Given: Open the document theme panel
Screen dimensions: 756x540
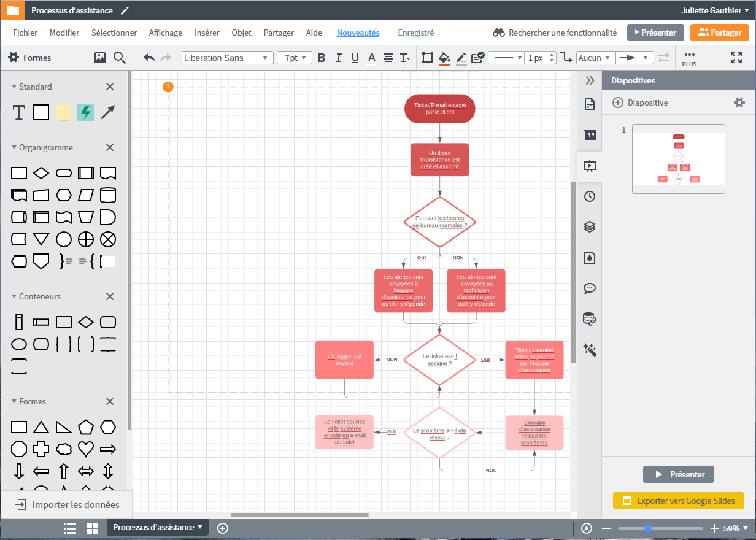Looking at the screenshot, I should point(590,258).
